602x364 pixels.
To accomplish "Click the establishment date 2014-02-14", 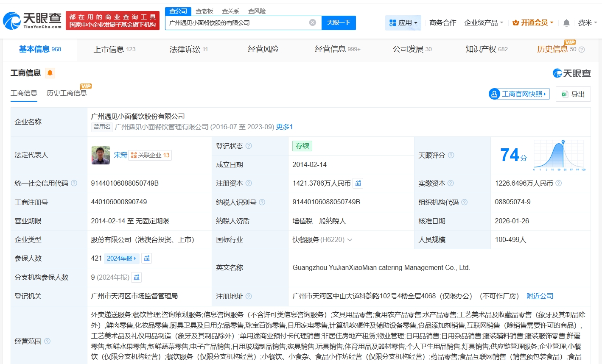I will (x=309, y=164).
